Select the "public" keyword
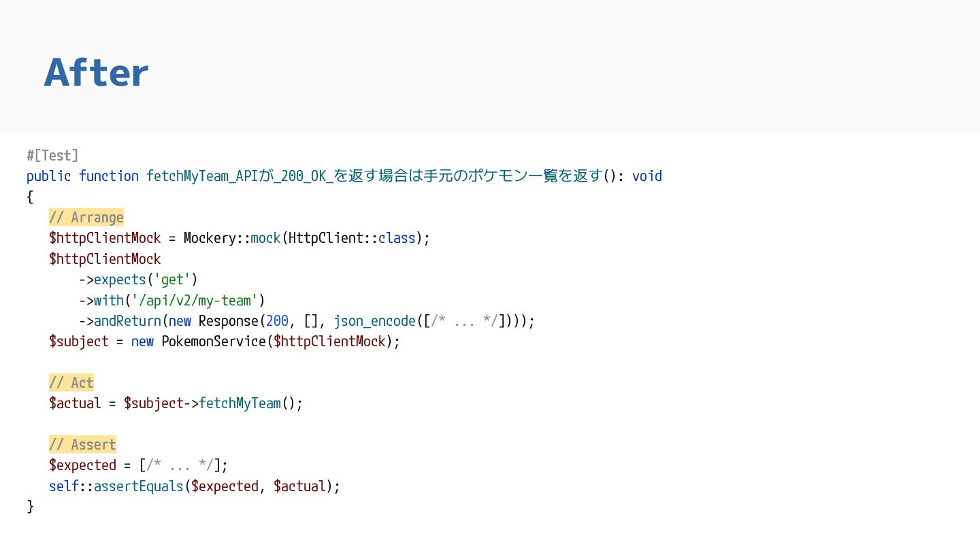The image size is (980, 551). tap(48, 176)
